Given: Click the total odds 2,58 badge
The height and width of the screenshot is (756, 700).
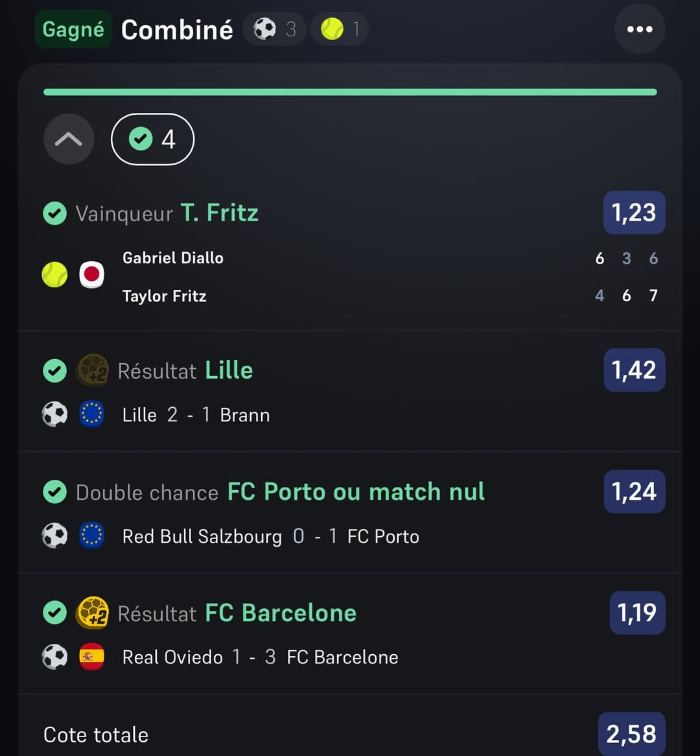Looking at the screenshot, I should [x=631, y=734].
